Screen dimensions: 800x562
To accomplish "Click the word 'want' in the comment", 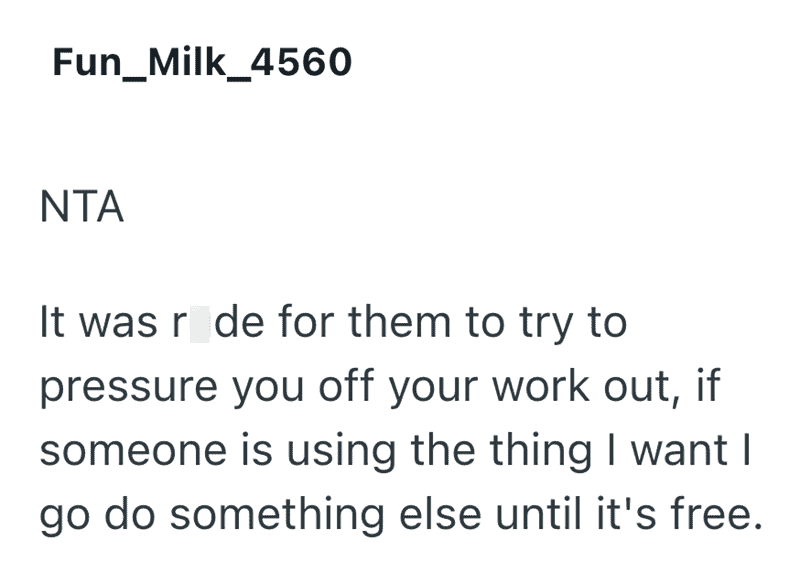I will pyautogui.click(x=679, y=450).
